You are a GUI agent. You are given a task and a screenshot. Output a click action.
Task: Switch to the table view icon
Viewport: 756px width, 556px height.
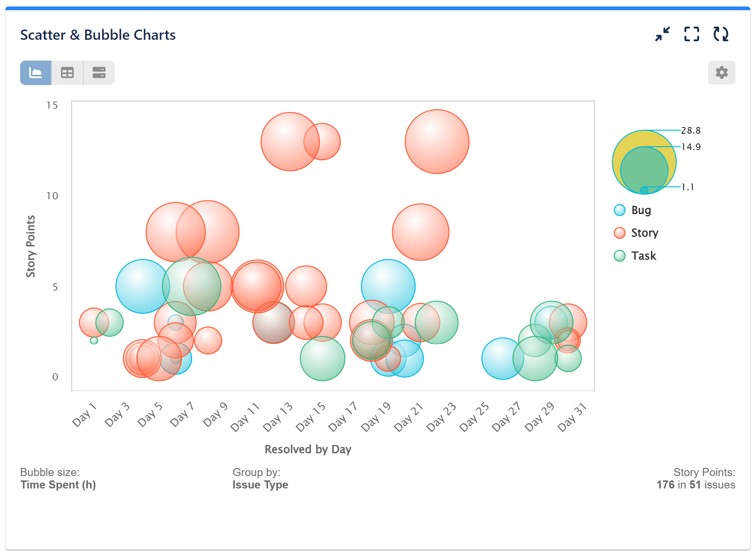[x=67, y=73]
